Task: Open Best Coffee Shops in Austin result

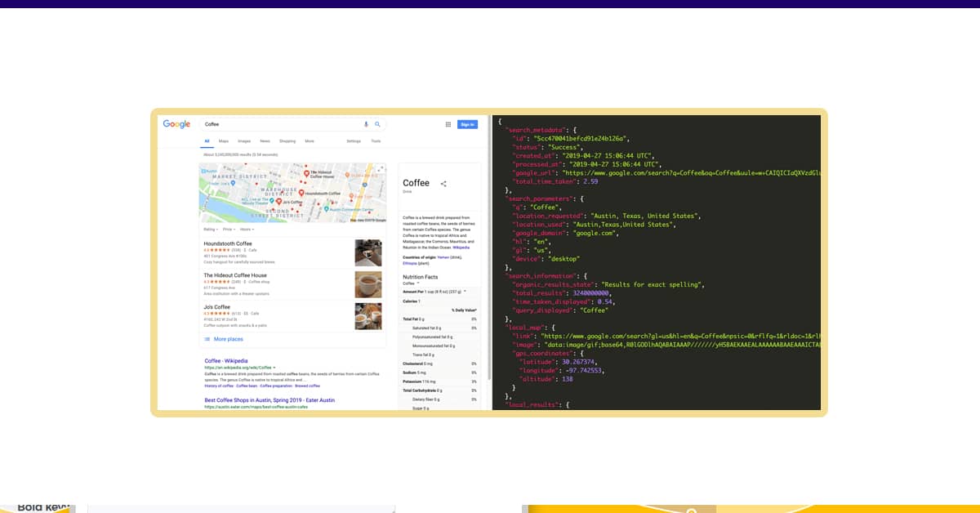Action: pos(269,400)
